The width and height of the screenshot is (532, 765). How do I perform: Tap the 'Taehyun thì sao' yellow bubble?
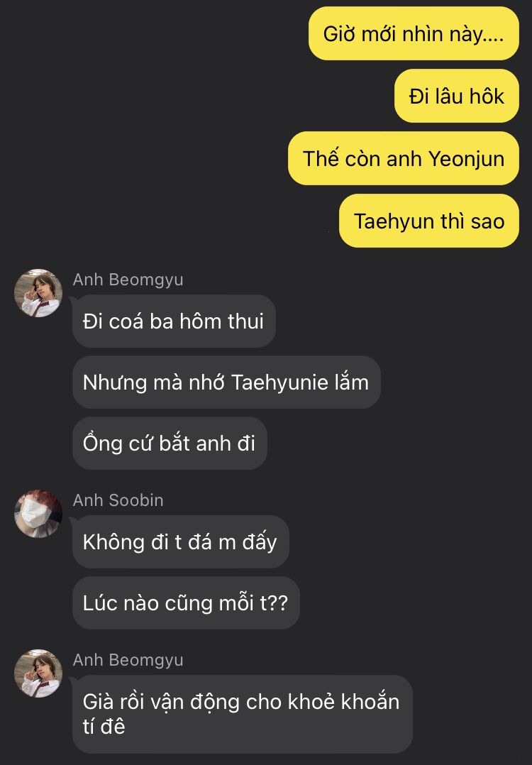pos(429,221)
